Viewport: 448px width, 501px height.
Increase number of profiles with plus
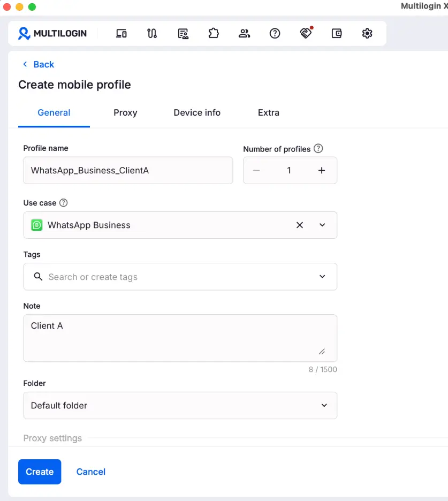pos(322,170)
